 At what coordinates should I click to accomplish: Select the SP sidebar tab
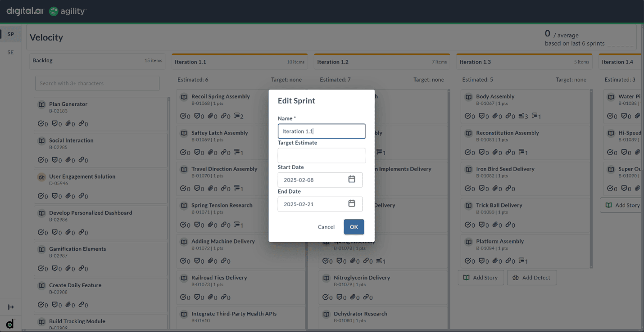(11, 34)
